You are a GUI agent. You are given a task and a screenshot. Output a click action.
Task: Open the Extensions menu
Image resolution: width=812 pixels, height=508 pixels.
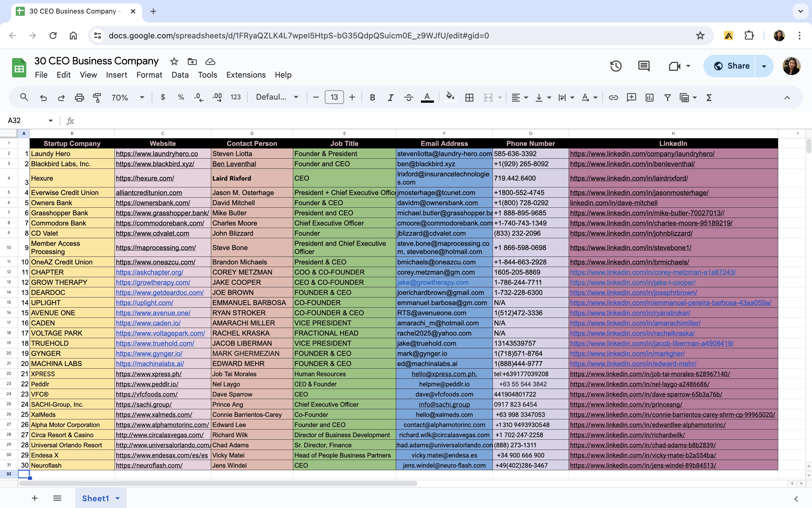click(246, 75)
